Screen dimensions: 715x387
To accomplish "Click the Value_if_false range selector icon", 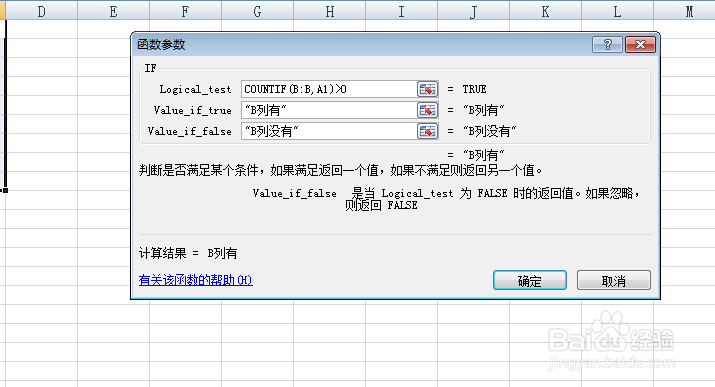I will (x=427, y=131).
